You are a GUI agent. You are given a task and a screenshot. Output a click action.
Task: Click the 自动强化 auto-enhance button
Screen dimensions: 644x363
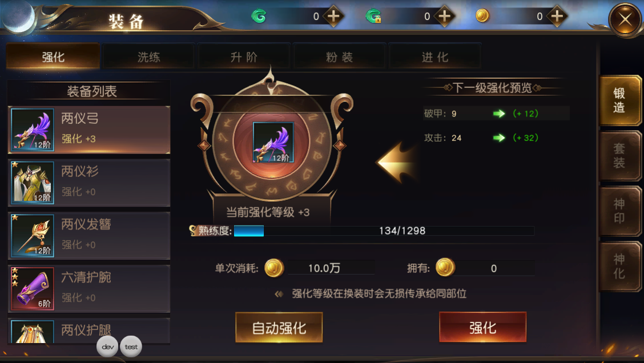coord(279,327)
